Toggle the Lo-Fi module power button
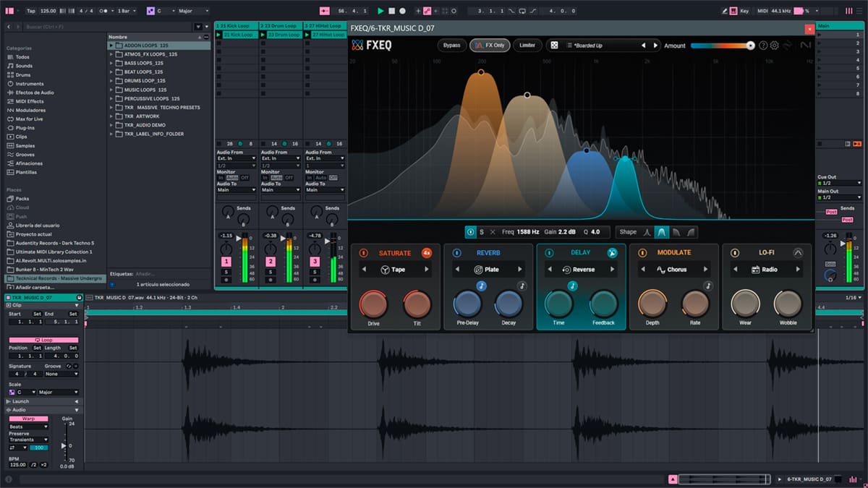Image resolution: width=868 pixels, height=488 pixels. 734,253
